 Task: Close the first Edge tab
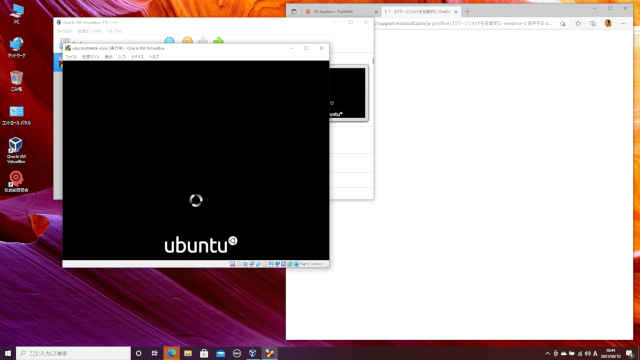tap(376, 12)
